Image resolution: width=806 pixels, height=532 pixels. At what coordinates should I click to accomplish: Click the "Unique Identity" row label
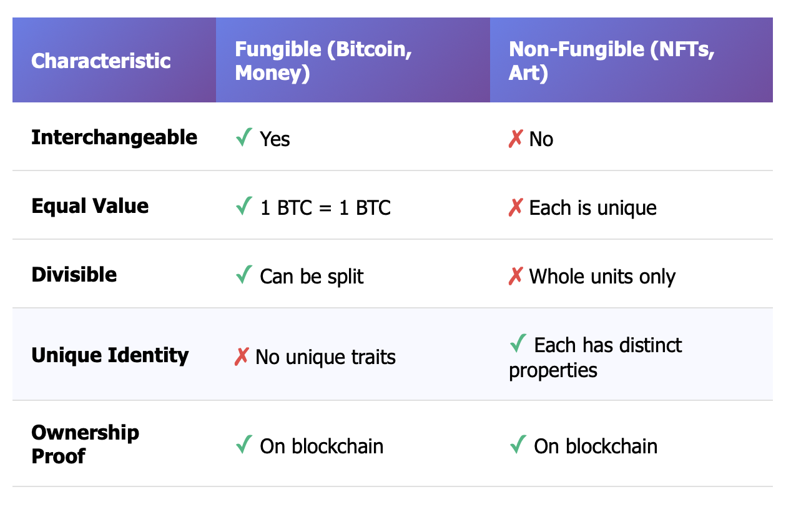pos(110,355)
